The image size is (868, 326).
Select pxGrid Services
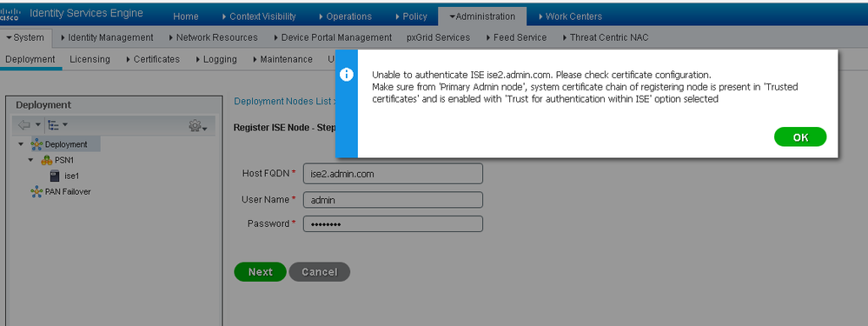pos(438,37)
